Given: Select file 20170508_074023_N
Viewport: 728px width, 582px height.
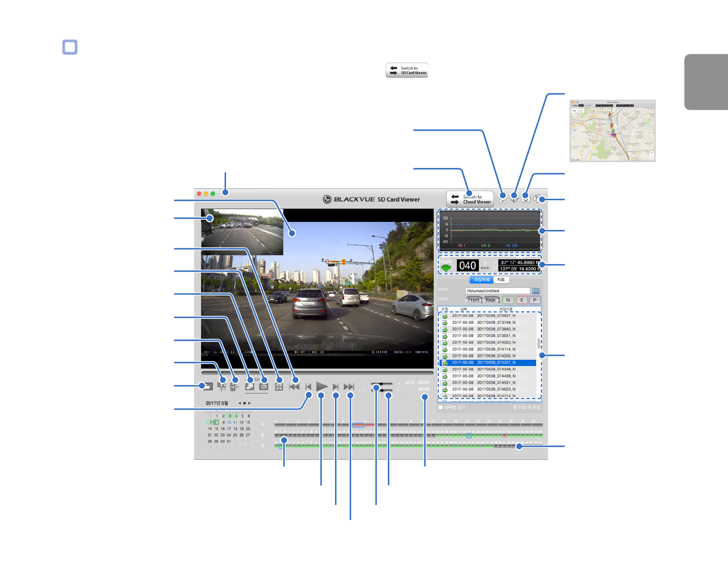Looking at the screenshot, I should tap(488, 343).
